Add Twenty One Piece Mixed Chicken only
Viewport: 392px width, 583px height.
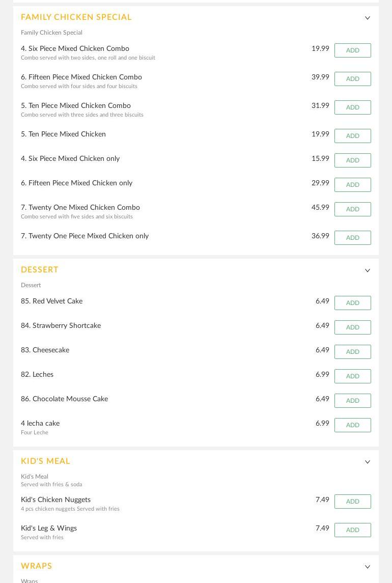pos(352,238)
